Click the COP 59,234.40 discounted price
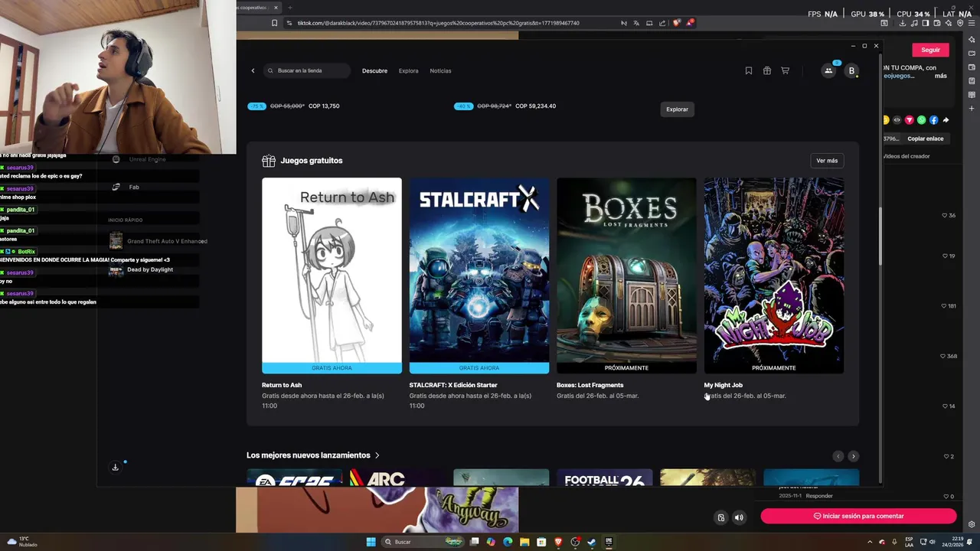This screenshot has width=980, height=551. 536,106
